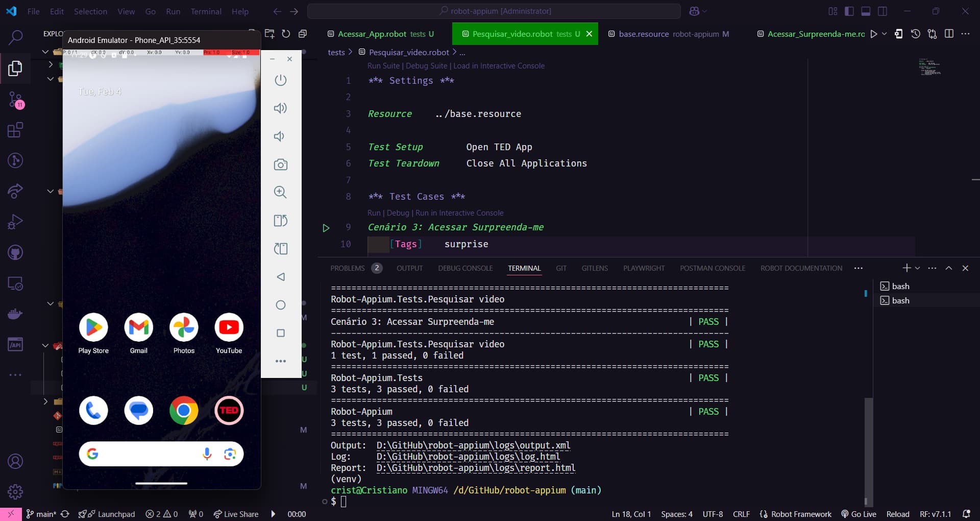Click the emulator zoom icon

click(280, 193)
